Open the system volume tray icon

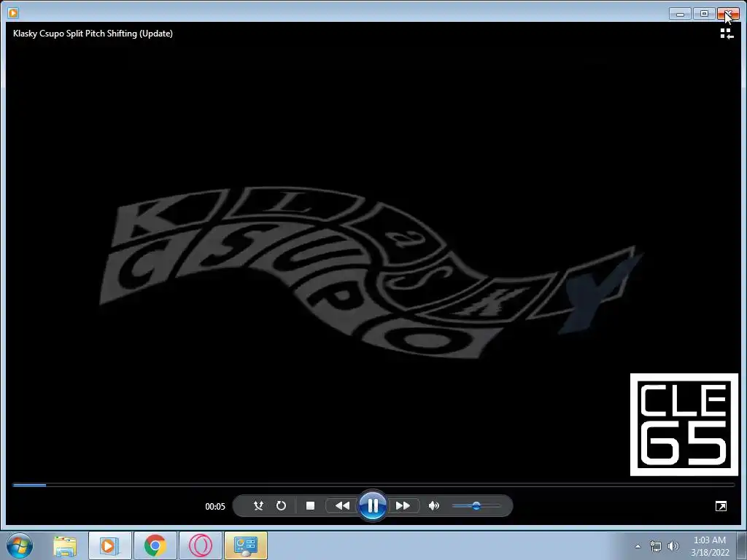673,546
